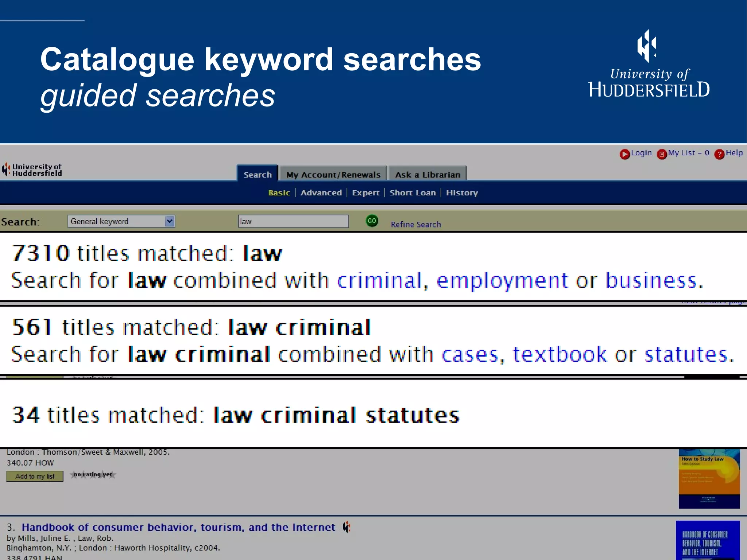Click the search box containing law
Screen dimensions: 747x560
click(293, 221)
